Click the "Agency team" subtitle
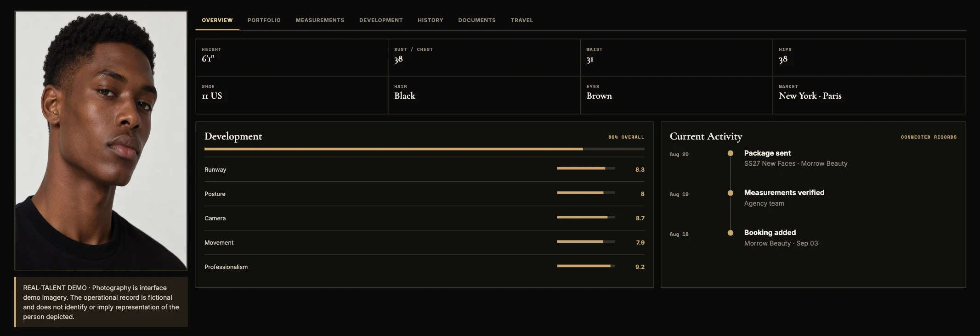 pyautogui.click(x=764, y=203)
